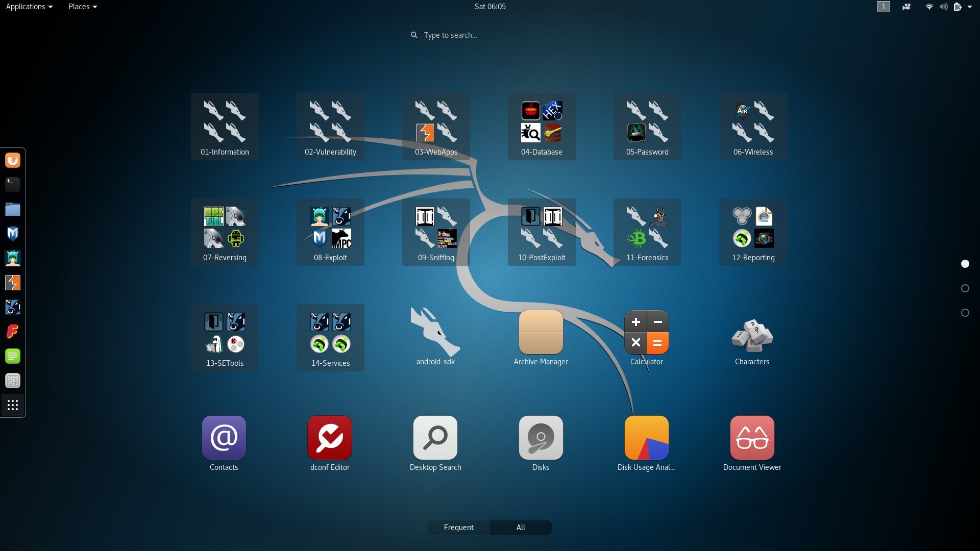Click the Type to search field
This screenshot has height=551, width=980.
click(x=490, y=35)
